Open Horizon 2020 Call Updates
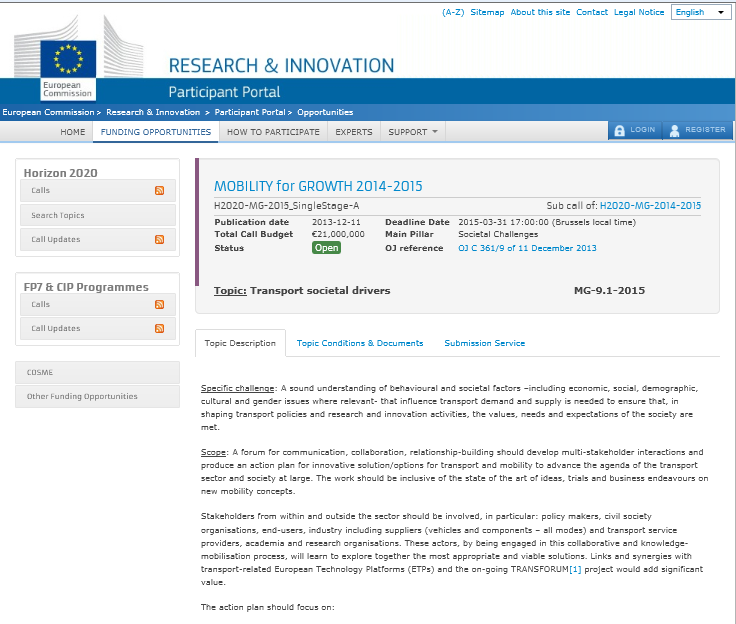Viewport: 736px width, 624px height. (98, 239)
